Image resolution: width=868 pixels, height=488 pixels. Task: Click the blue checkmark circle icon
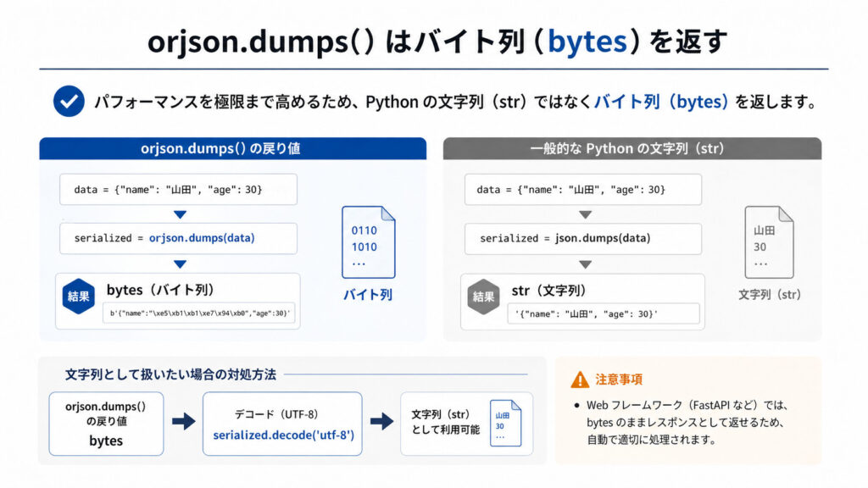pos(69,102)
